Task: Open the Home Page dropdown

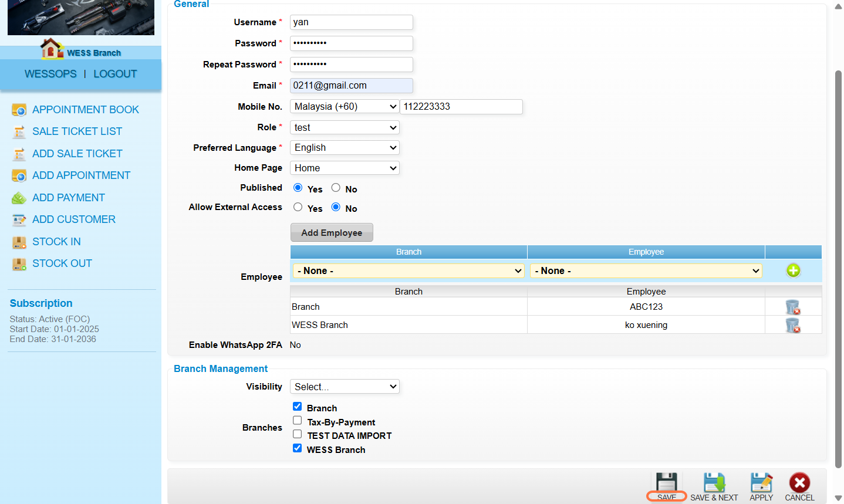Action: pyautogui.click(x=345, y=168)
